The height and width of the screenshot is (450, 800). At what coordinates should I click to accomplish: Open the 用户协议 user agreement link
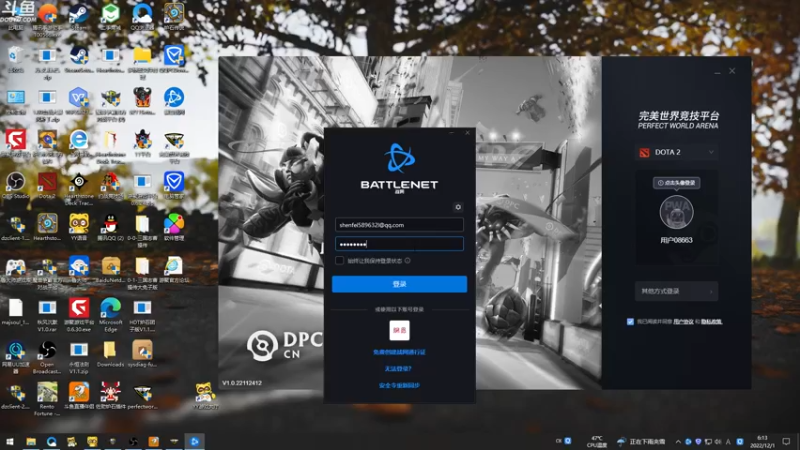click(683, 322)
